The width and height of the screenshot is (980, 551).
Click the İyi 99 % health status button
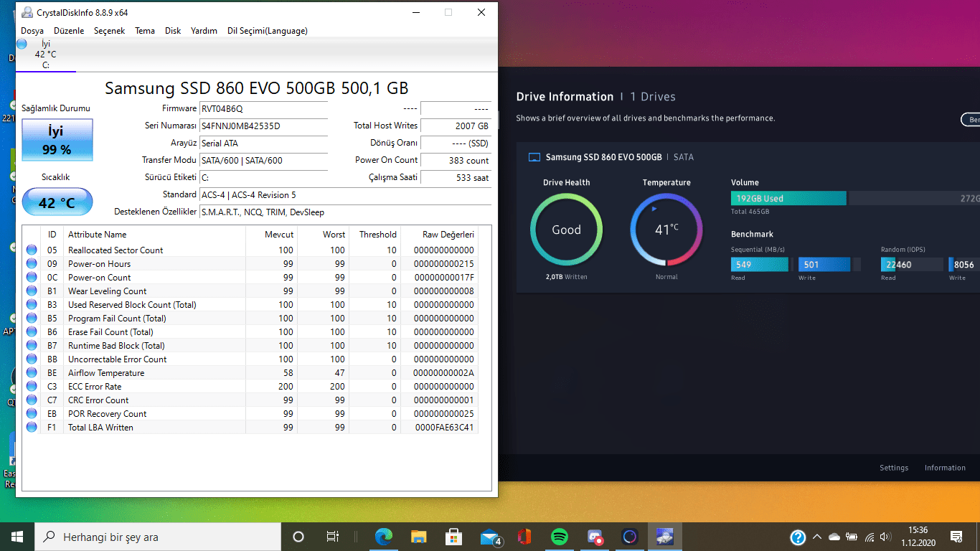[x=57, y=140]
